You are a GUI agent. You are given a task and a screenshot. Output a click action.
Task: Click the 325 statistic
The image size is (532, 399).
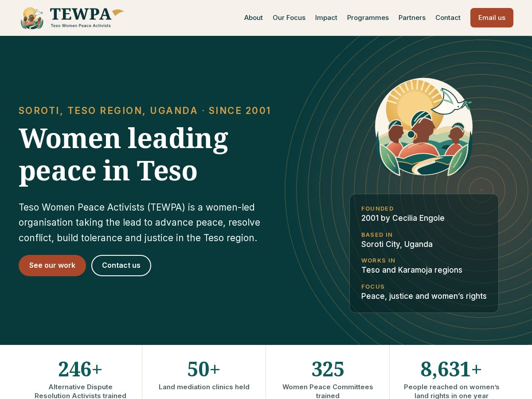coord(328,369)
